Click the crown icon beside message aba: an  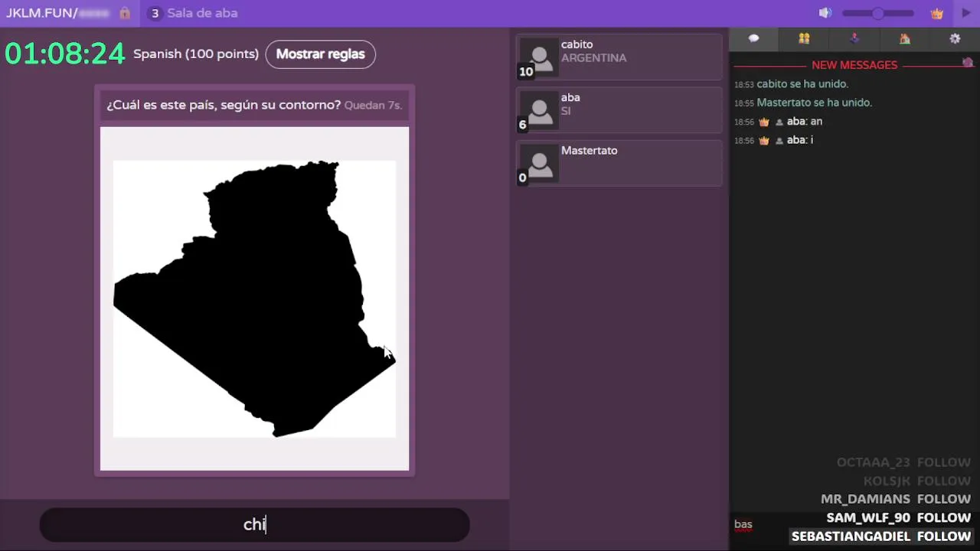(763, 122)
